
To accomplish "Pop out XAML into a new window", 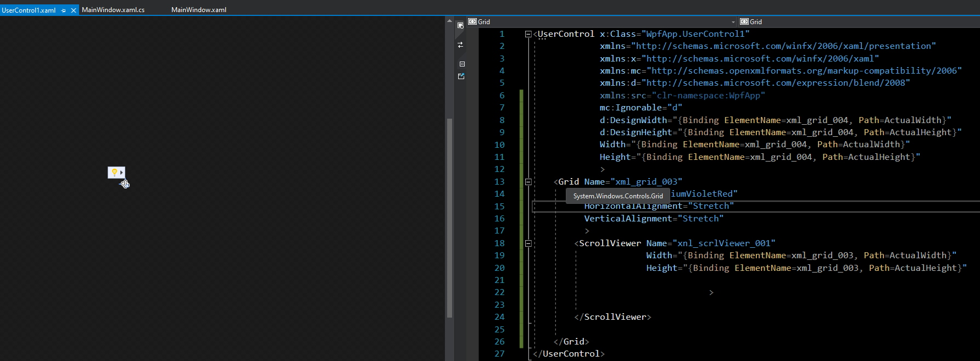I will pos(461,76).
